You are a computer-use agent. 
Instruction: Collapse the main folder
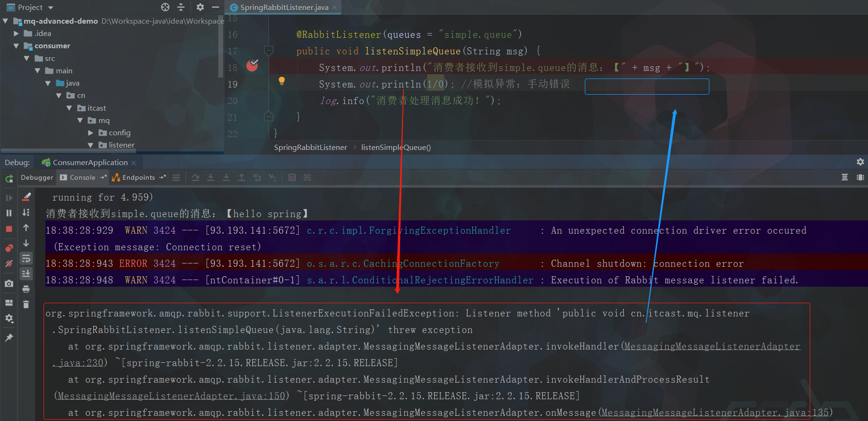tap(37, 70)
